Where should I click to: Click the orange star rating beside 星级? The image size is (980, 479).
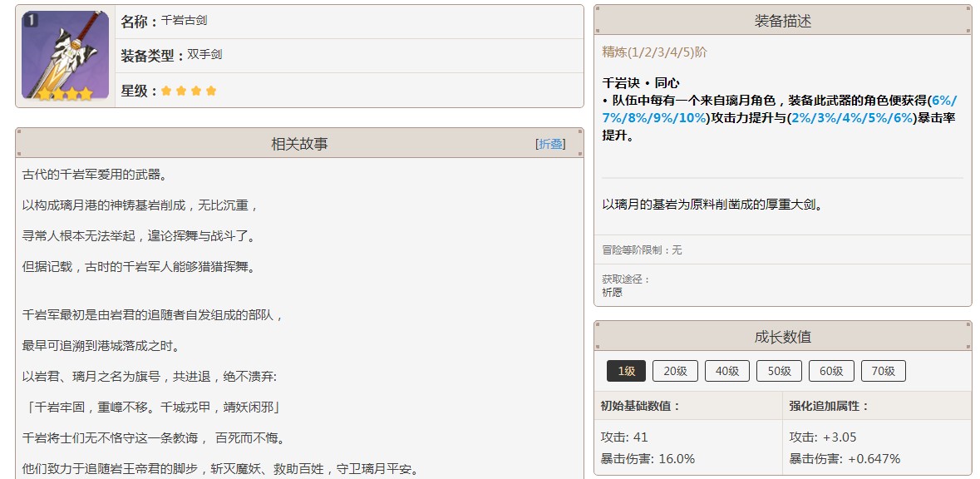point(189,91)
